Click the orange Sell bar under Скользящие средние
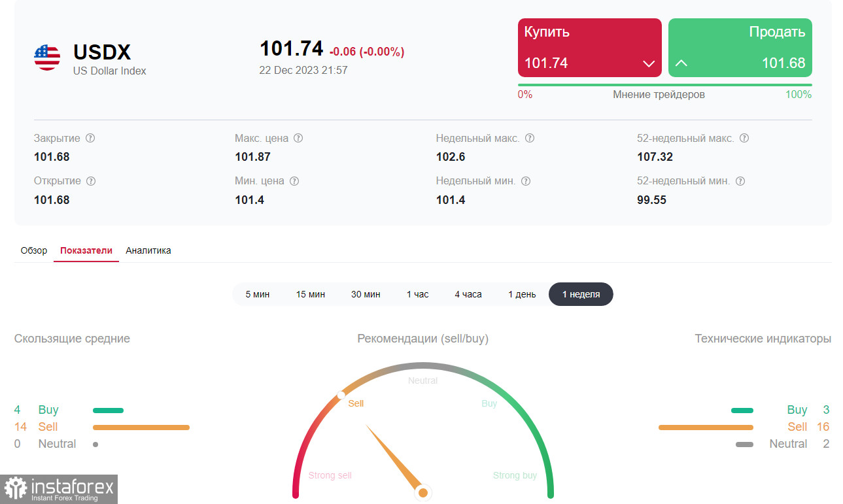 point(141,428)
